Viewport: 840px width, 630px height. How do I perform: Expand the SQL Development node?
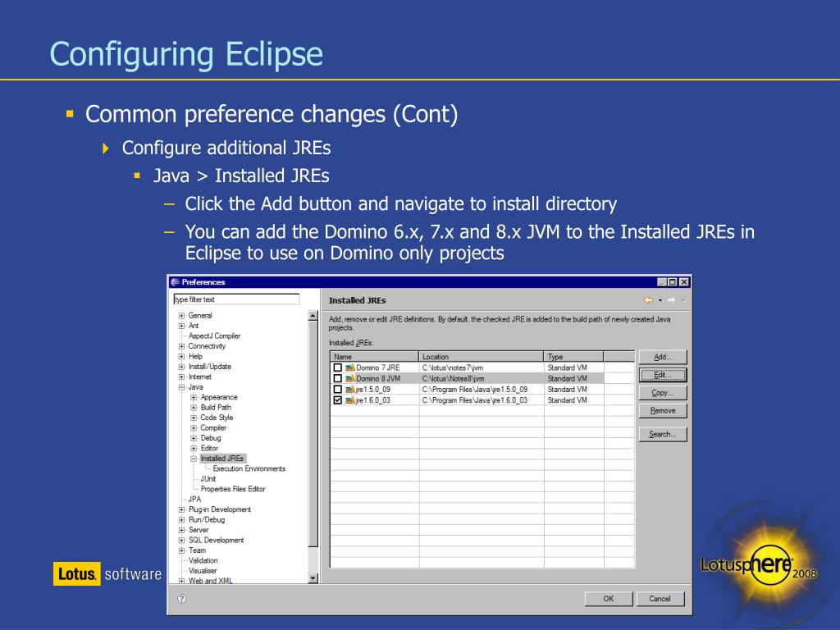[x=181, y=540]
